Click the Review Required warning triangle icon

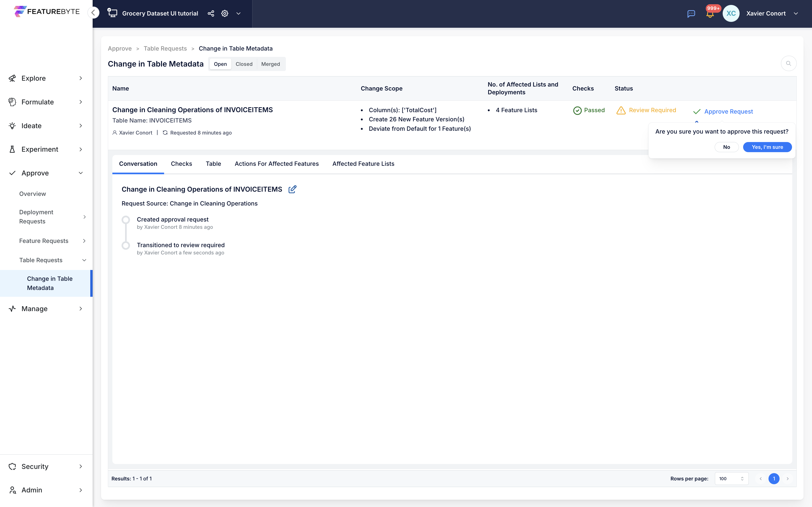[x=621, y=110]
